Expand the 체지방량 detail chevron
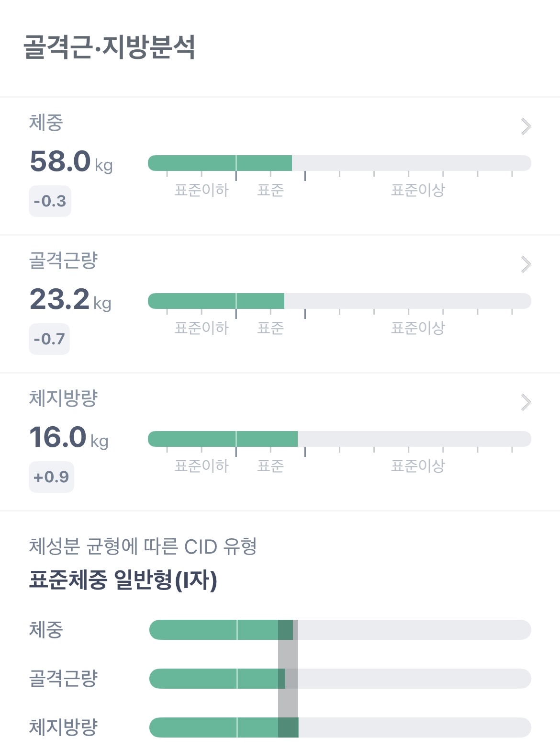 pos(526,402)
